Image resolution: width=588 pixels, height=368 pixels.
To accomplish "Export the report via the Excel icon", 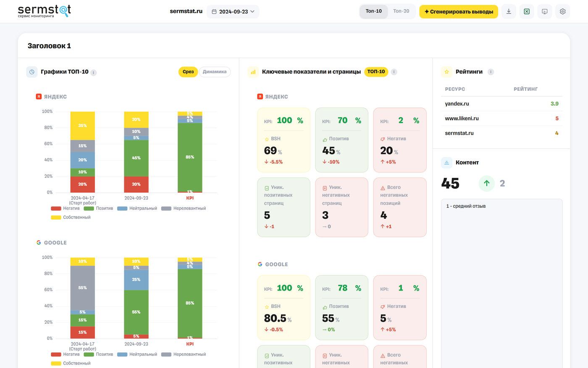I will [527, 11].
